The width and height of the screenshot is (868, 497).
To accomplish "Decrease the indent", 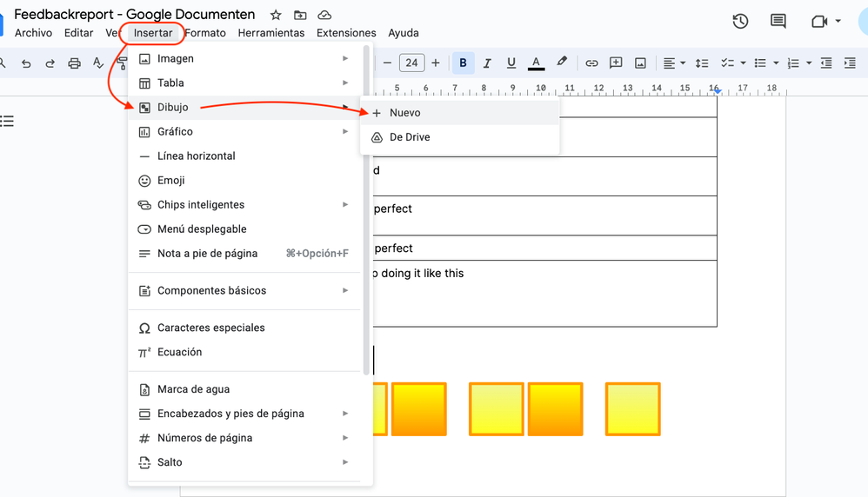I will tap(826, 63).
